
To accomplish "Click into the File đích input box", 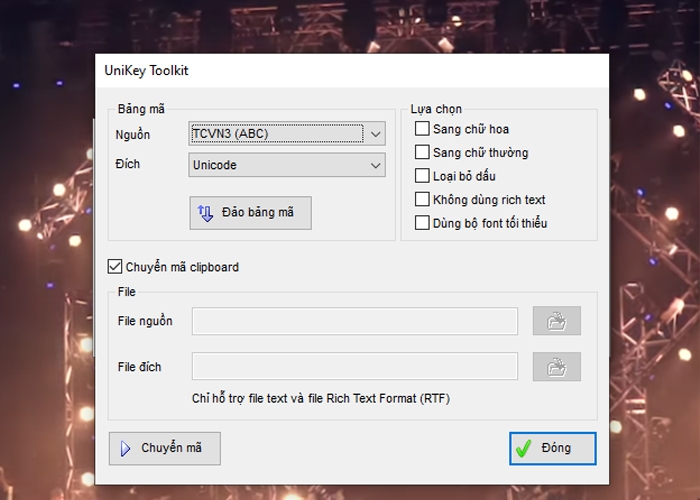I will pos(354,367).
